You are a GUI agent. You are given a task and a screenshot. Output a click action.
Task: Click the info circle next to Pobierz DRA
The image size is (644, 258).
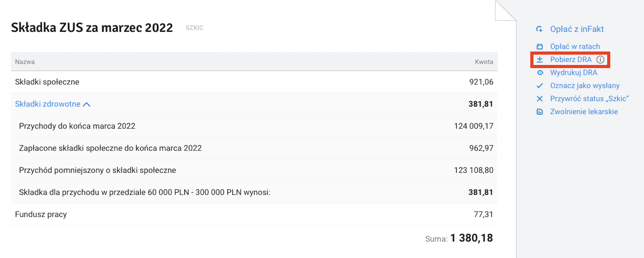(x=600, y=59)
